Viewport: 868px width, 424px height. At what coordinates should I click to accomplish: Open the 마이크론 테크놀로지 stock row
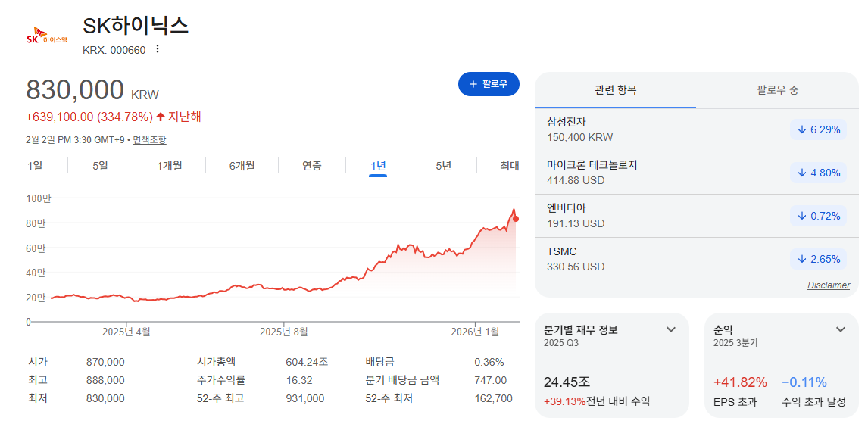tap(696, 172)
